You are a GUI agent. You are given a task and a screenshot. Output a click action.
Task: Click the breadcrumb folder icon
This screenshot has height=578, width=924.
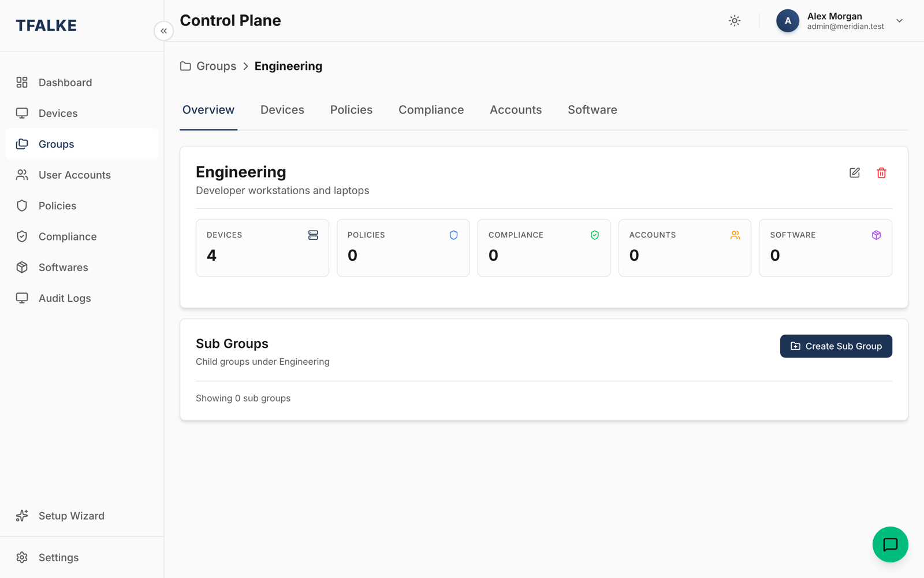pyautogui.click(x=185, y=66)
